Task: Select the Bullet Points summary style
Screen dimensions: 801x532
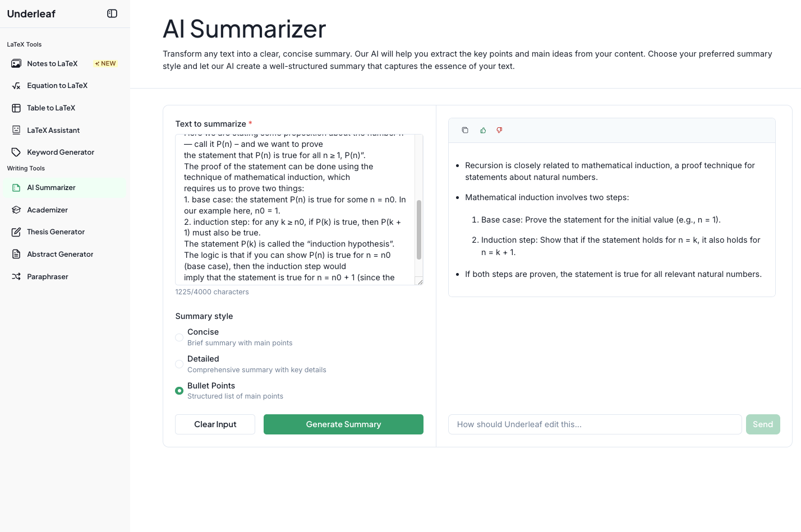Action: coord(179,390)
